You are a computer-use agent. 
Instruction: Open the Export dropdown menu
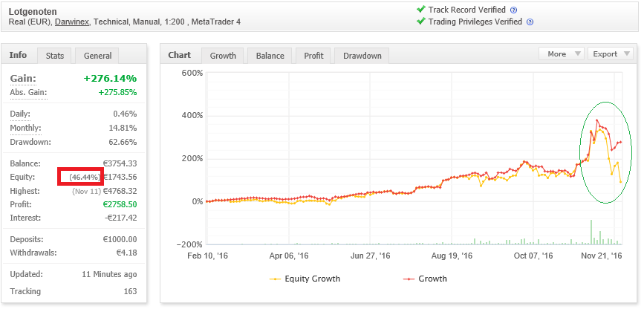(610, 54)
